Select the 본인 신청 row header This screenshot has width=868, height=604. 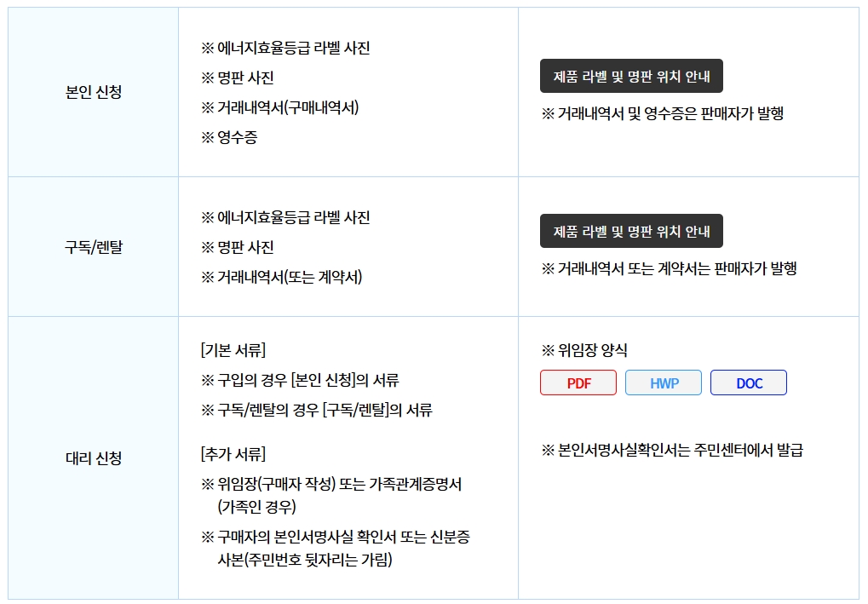[90, 90]
